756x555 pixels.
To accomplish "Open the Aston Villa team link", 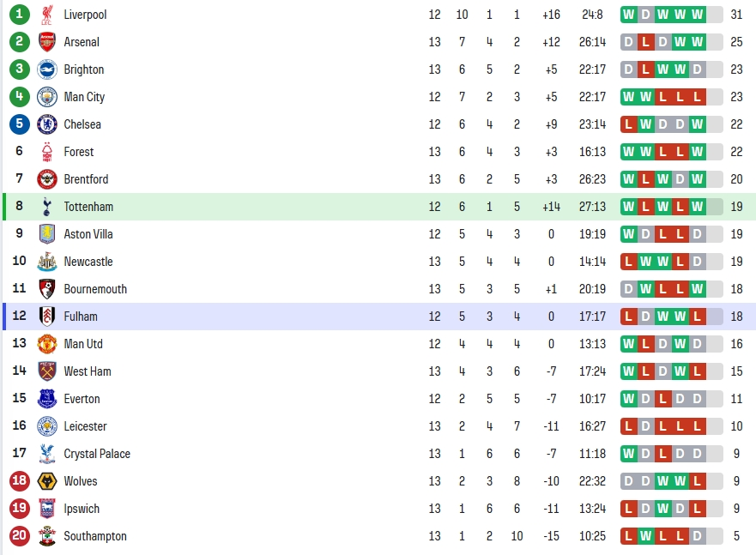I will (88, 234).
